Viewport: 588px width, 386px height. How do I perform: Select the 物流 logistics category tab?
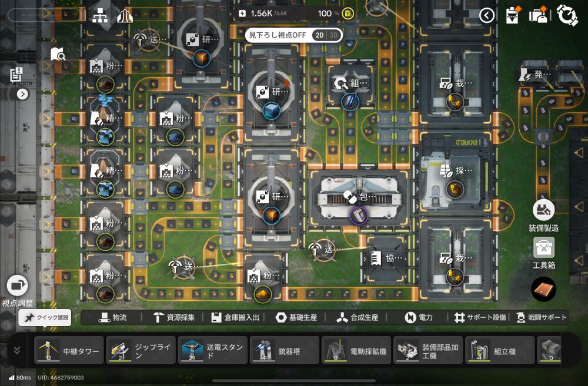coord(112,317)
